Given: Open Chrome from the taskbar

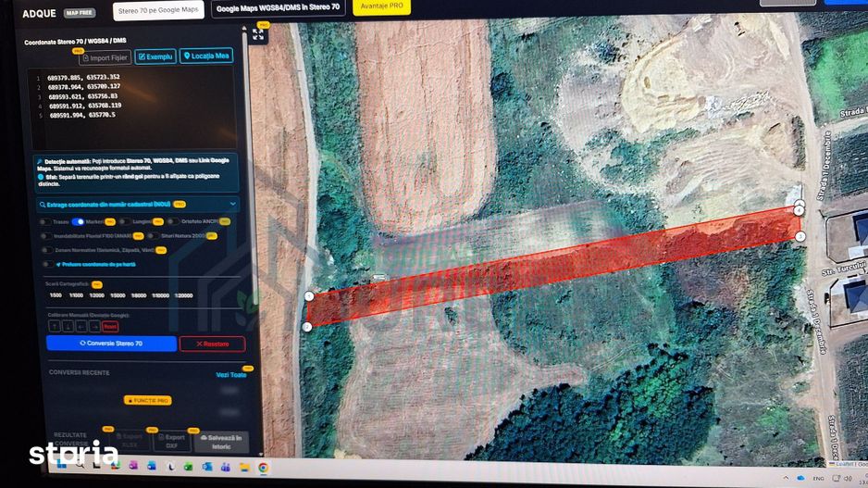Looking at the screenshot, I should tap(263, 468).
